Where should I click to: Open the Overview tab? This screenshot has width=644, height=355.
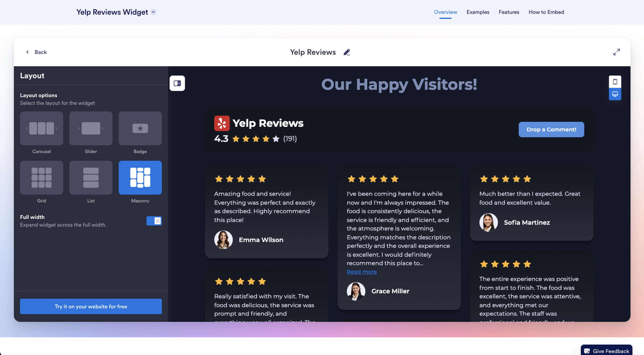(x=446, y=12)
